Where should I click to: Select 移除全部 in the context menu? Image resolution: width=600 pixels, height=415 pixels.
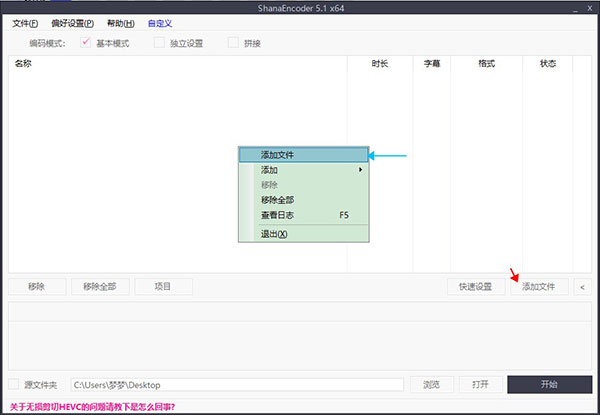(x=303, y=200)
